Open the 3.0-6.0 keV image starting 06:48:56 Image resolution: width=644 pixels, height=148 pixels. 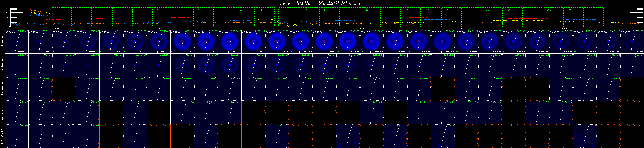click(348, 41)
